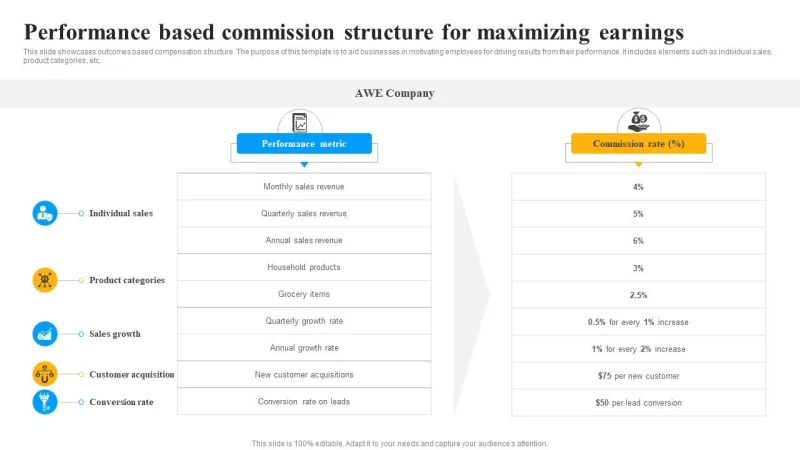Click the slide title text
The height and width of the screenshot is (450, 800).
click(354, 30)
